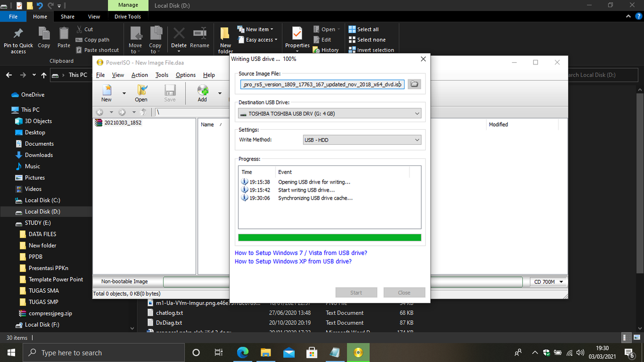Select chatlog.txt file in Explorer
Screen dimensions: 644x362
pyautogui.click(x=170, y=313)
